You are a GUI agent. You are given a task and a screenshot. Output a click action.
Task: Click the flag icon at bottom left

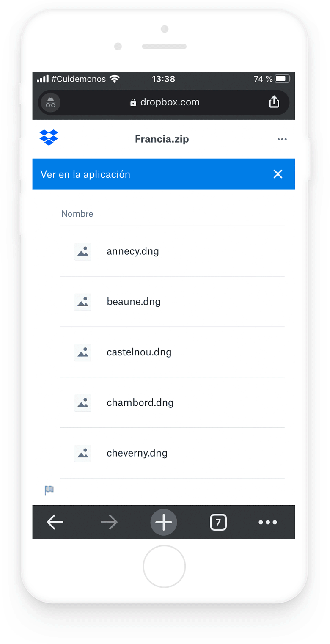(x=49, y=490)
